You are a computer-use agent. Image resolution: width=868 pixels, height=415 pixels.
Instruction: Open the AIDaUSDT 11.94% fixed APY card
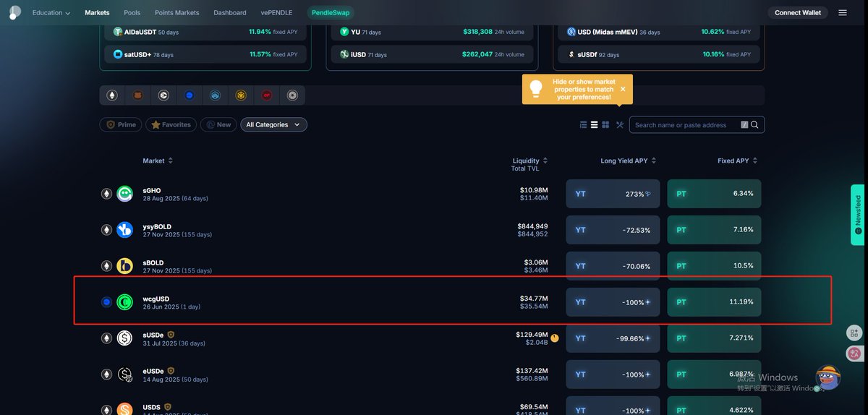tap(205, 33)
